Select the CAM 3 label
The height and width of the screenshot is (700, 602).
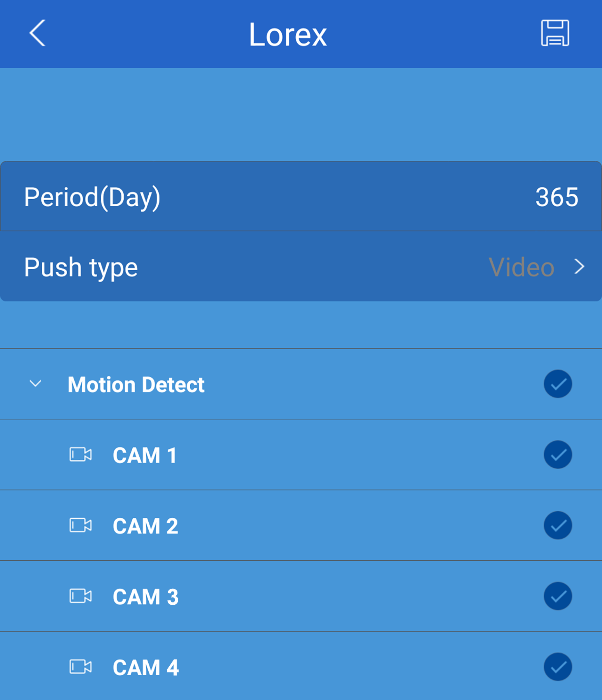coord(146,597)
